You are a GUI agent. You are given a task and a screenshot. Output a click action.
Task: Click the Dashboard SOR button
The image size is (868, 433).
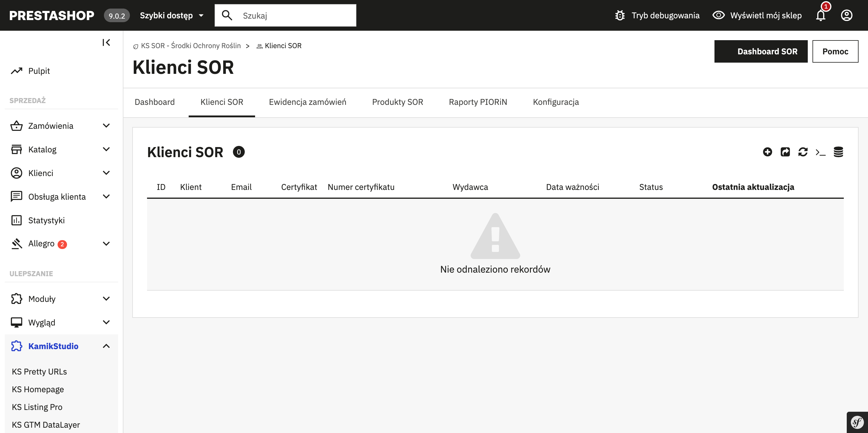click(761, 52)
